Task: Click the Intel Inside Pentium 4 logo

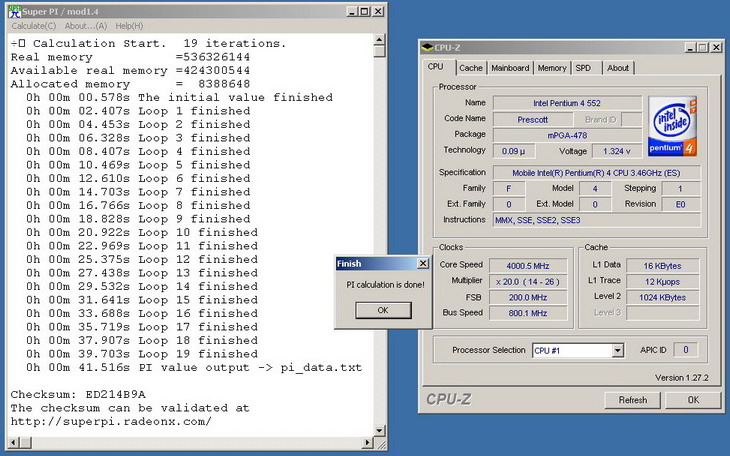Action: pos(672,126)
